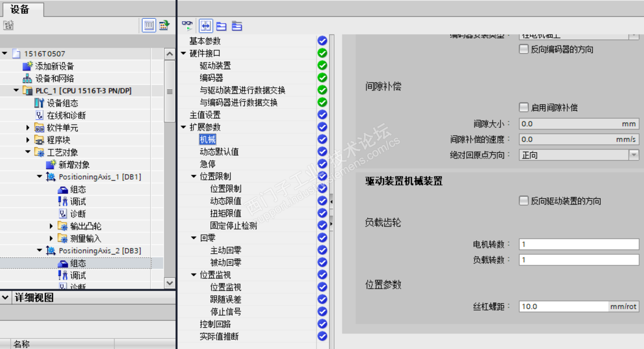Open the 动态默认值 settings page
The width and height of the screenshot is (644, 349).
coord(219,152)
